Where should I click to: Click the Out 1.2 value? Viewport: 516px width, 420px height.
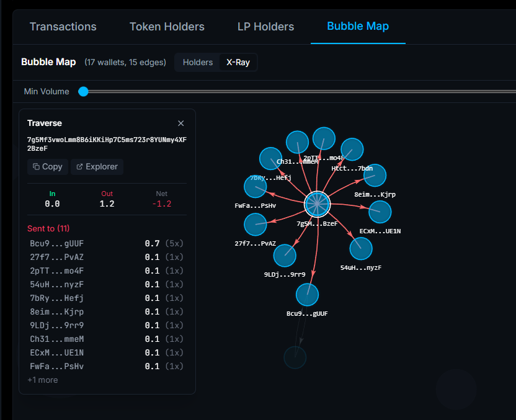107,203
